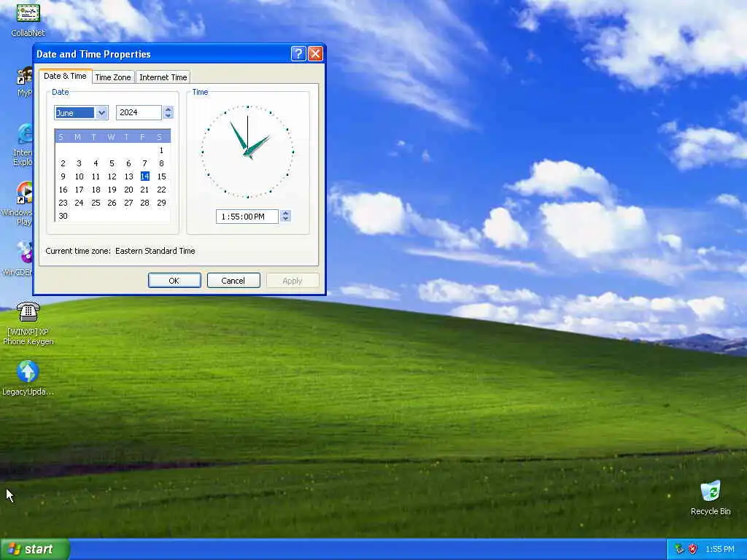Select June 15 in the calendar

coord(161,176)
